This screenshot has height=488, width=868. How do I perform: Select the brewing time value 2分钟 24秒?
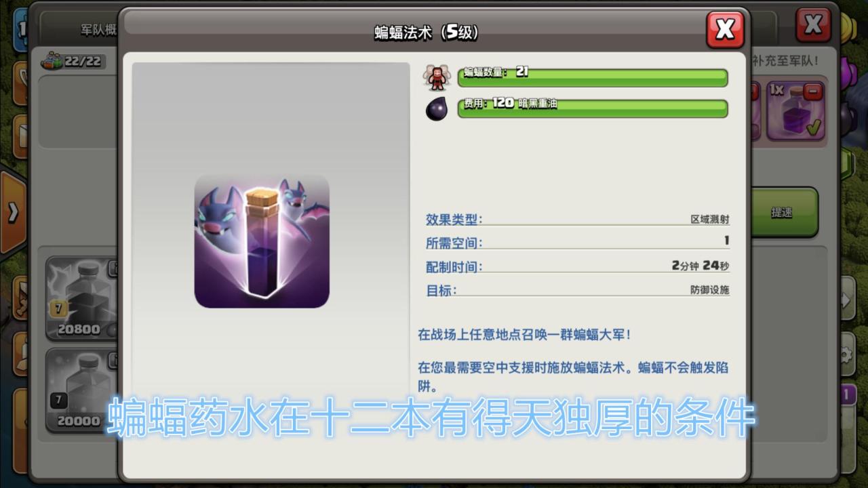pyautogui.click(x=701, y=266)
